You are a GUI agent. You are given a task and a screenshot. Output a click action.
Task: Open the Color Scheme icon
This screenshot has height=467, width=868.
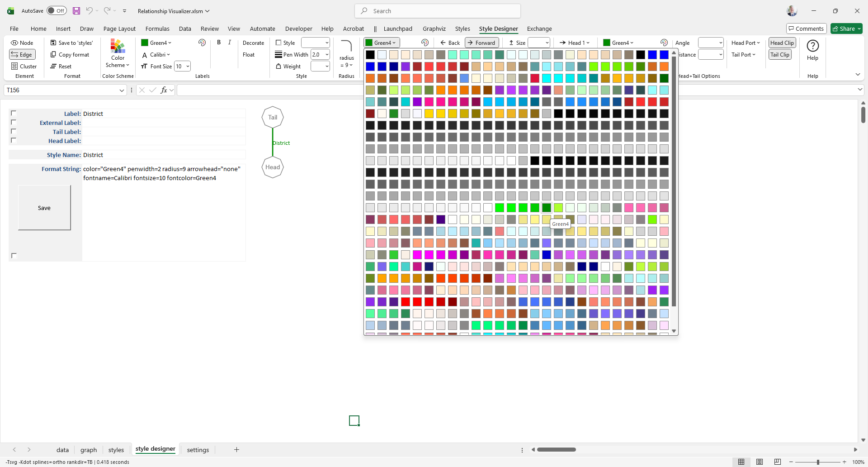(118, 47)
